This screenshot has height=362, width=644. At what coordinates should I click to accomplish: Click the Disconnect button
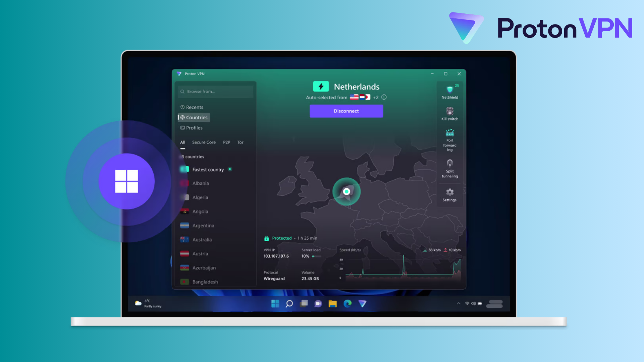346,111
